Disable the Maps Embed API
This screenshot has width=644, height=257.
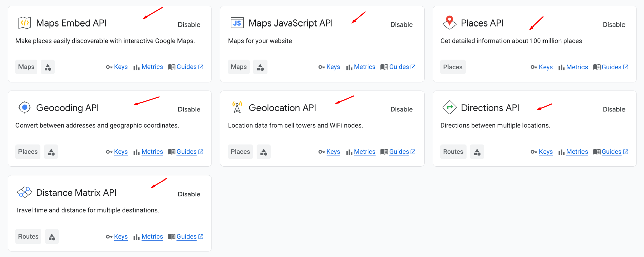pos(189,24)
